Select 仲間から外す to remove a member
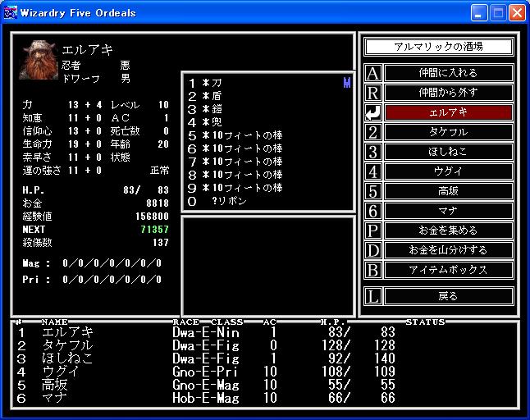This screenshot has height=420, width=530. click(x=449, y=93)
